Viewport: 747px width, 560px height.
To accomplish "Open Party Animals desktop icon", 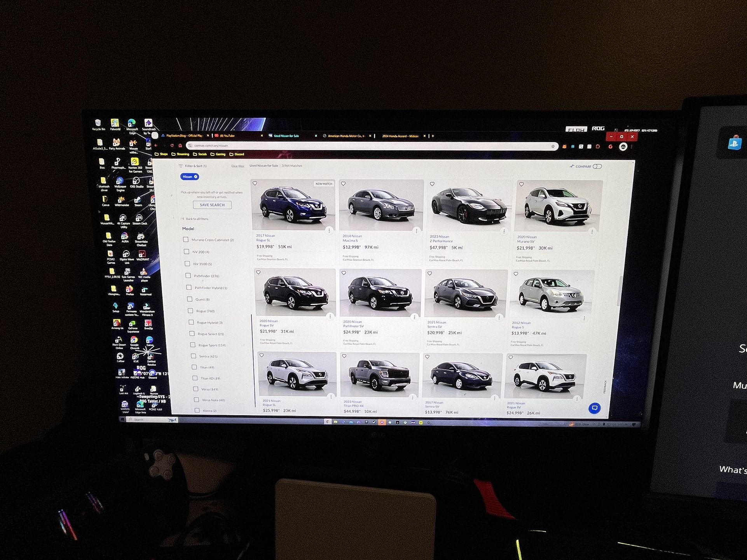I will click(x=117, y=144).
